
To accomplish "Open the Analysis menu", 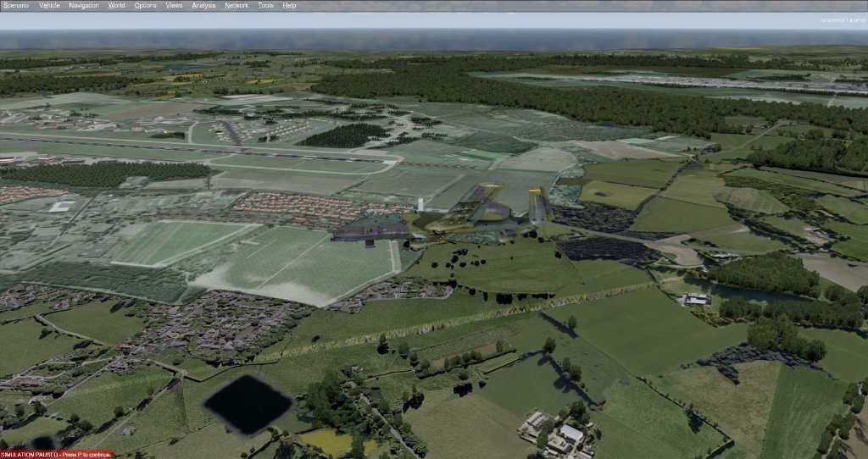I will pos(203,5).
